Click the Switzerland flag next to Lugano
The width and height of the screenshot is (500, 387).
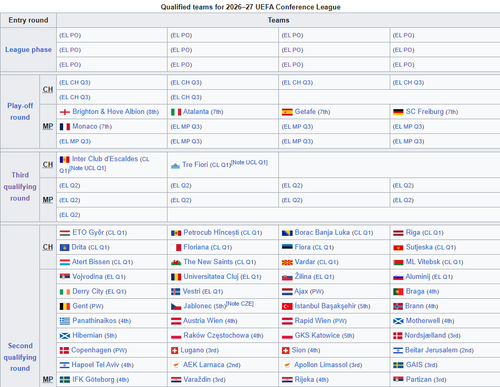(174, 350)
